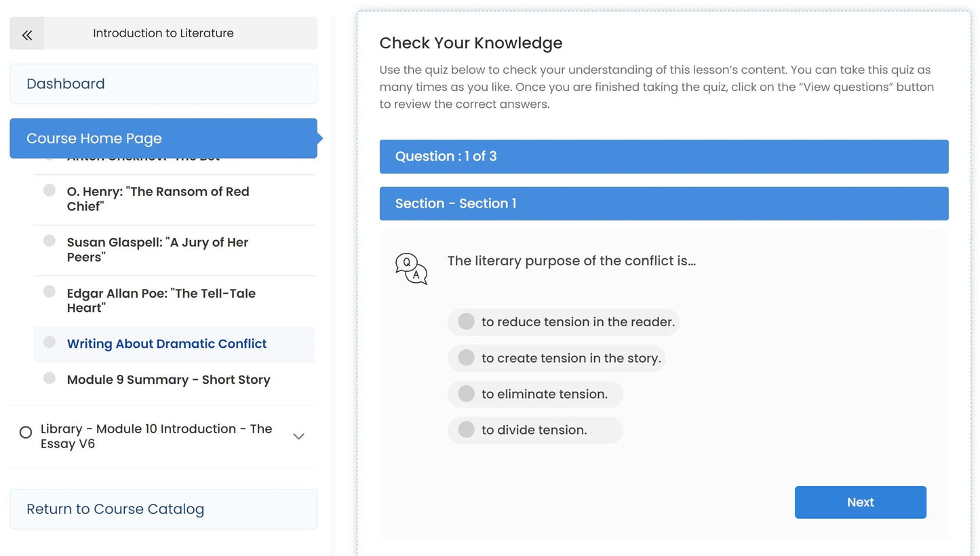The height and width of the screenshot is (556, 980).
Task: Open the Dashboard menu item
Action: [163, 84]
